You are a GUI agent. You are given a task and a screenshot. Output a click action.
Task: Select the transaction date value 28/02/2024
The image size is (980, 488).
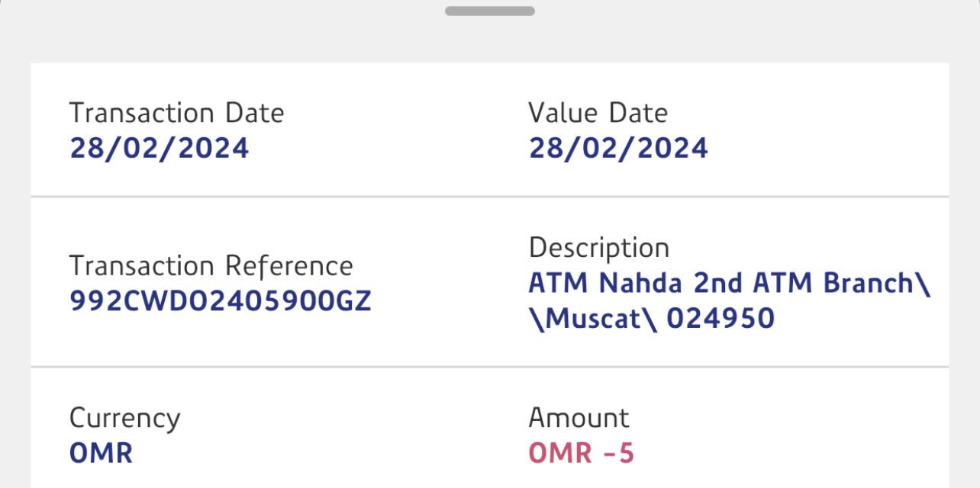click(159, 148)
